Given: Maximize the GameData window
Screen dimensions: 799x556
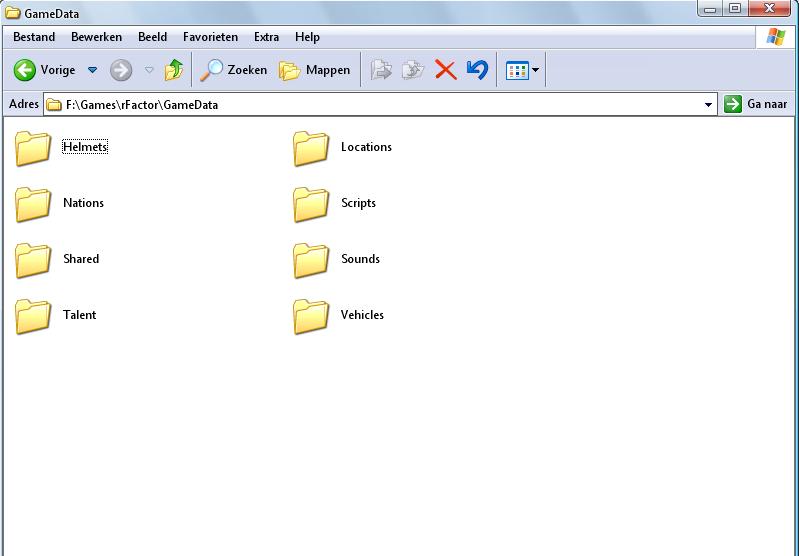Looking at the screenshot, I should (735, 9).
